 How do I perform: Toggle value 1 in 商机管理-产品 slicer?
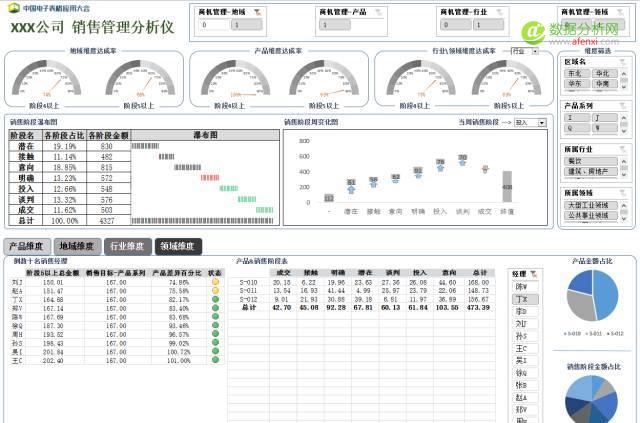pos(335,25)
